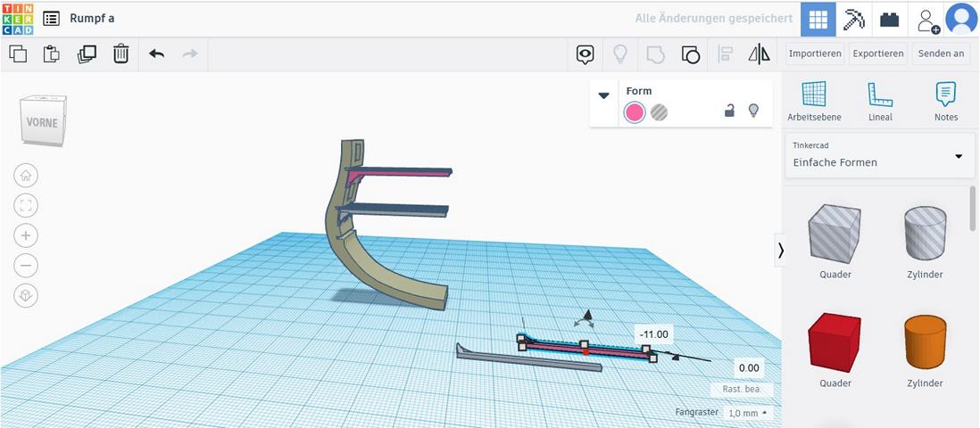Click the Exportieren button
980x428 pixels.
877,53
